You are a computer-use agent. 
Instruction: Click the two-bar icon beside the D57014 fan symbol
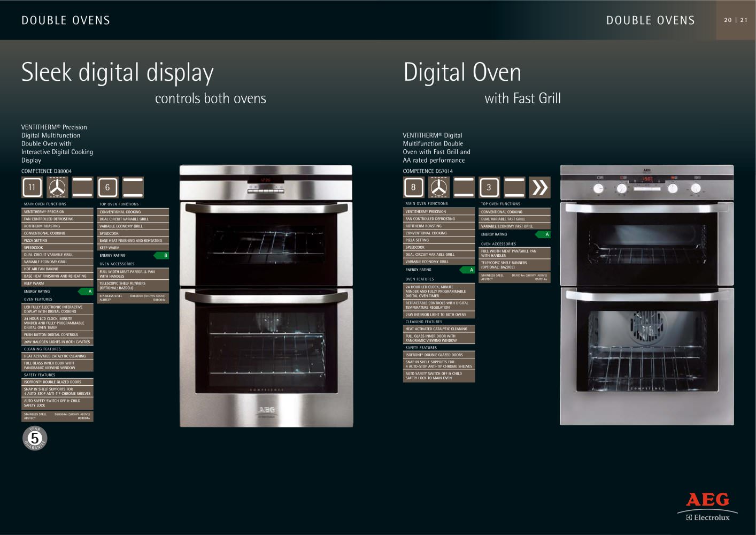(464, 187)
